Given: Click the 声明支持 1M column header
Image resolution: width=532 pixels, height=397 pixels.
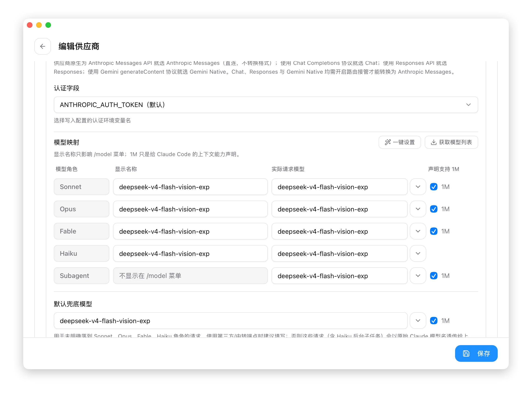Looking at the screenshot, I should click(443, 169).
